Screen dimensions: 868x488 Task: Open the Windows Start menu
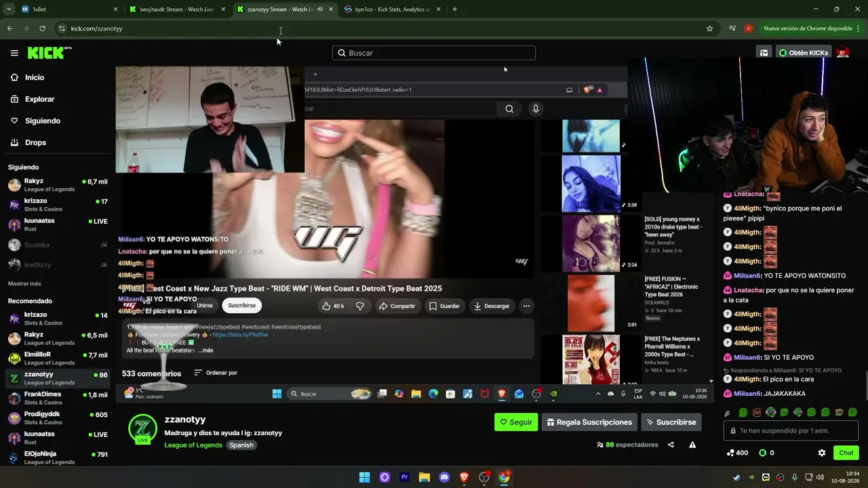364,477
